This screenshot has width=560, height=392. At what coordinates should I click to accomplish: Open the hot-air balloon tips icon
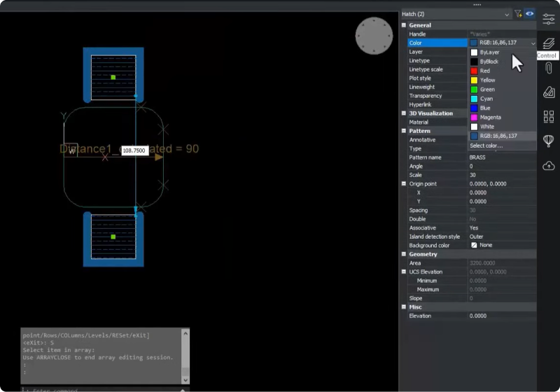pyautogui.click(x=549, y=141)
